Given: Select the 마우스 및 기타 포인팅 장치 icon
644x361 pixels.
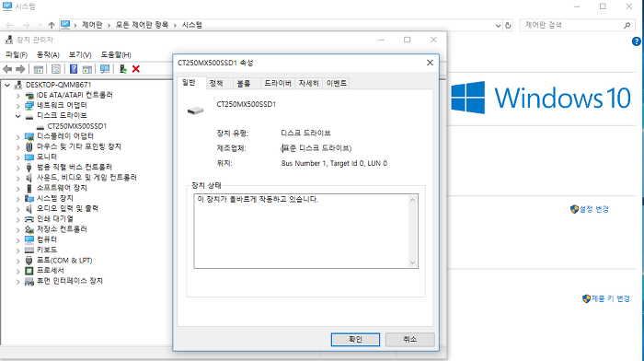Looking at the screenshot, I should 29,146.
